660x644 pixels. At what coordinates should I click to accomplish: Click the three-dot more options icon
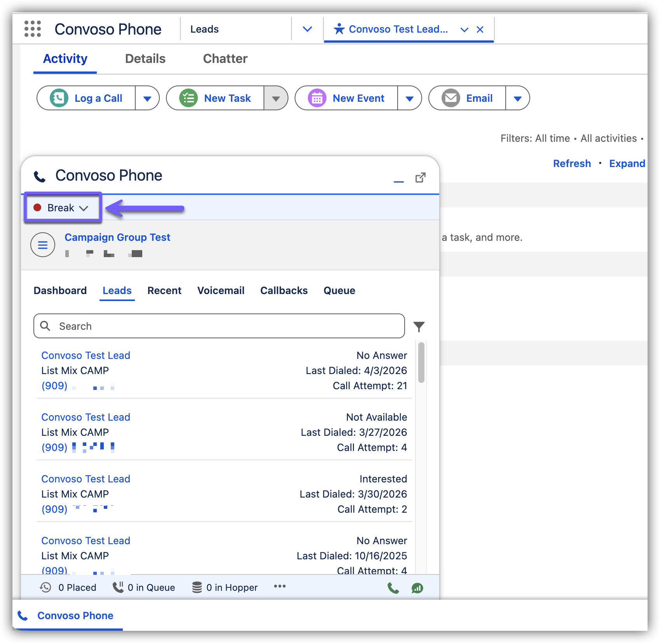click(x=279, y=587)
